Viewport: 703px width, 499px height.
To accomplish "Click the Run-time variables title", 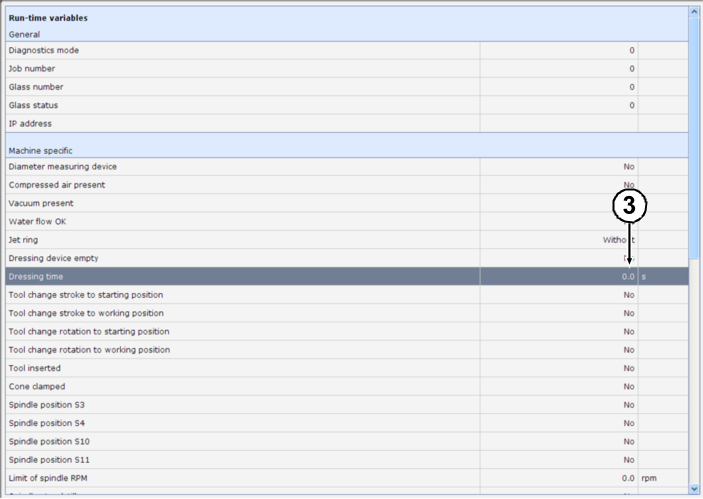I will coord(48,18).
